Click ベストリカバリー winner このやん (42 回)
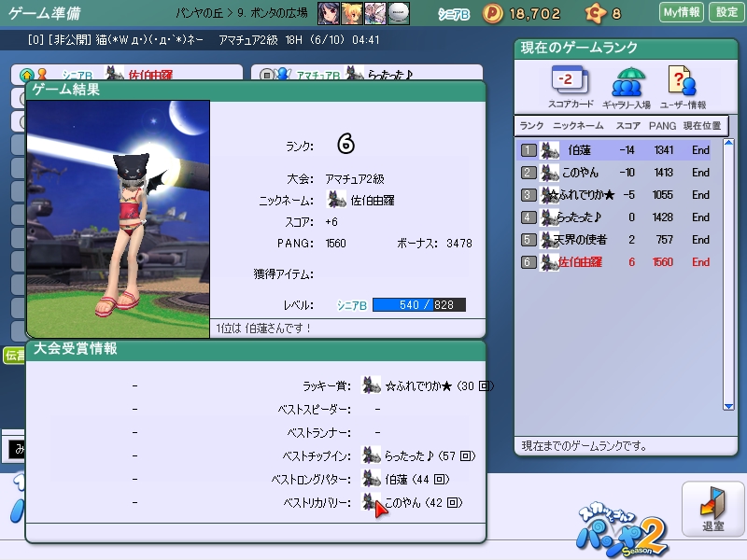 (x=423, y=503)
